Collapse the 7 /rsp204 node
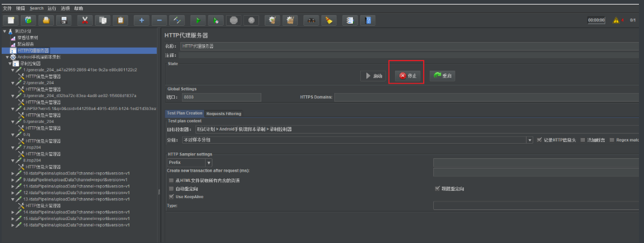The image size is (644, 243). click(13, 148)
